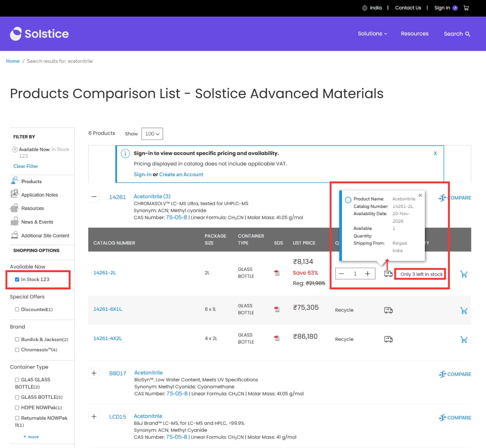Close the product availability popup
Image resolution: width=486 pixels, height=448 pixels.
coord(420,195)
